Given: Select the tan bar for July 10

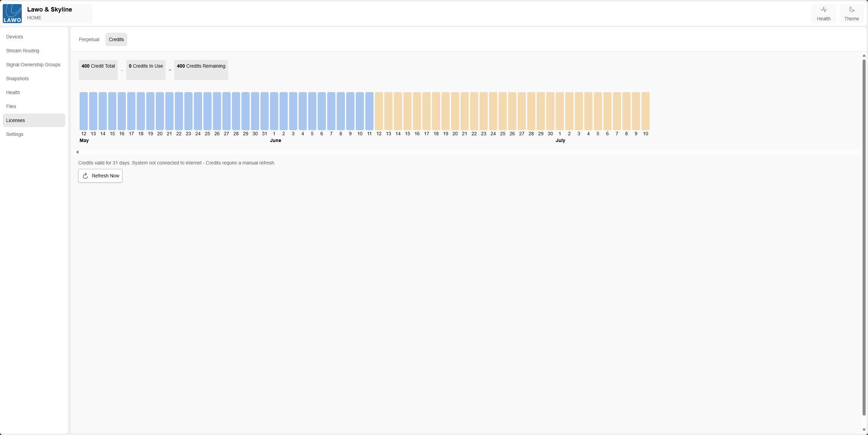Looking at the screenshot, I should pos(646,111).
